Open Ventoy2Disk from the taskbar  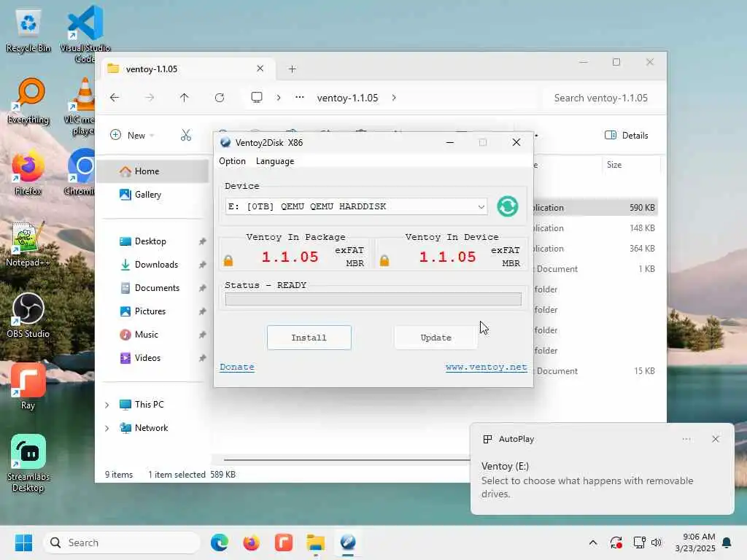coord(348,542)
